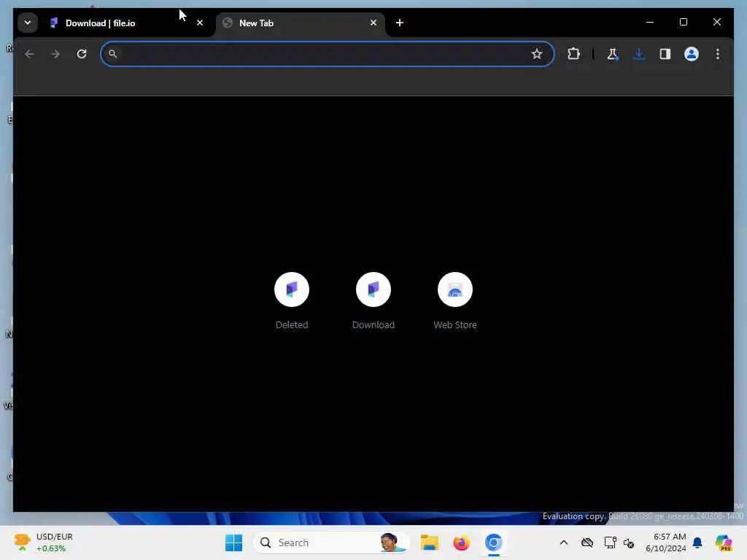The image size is (747, 560).
Task: Open the display/network tray icon
Action: pos(610,542)
